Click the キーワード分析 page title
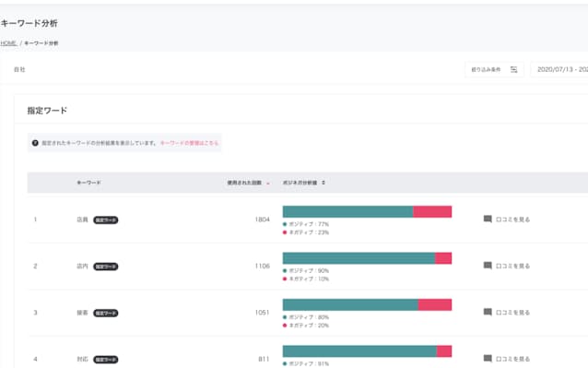The width and height of the screenshot is (588, 368). coord(29,23)
